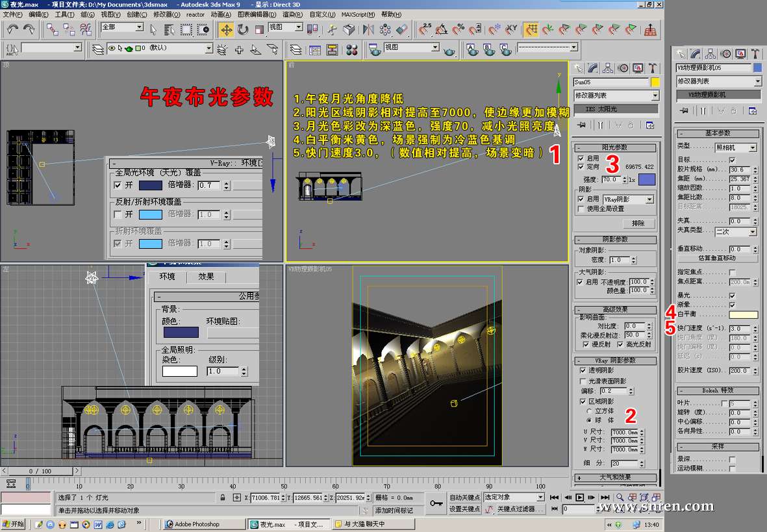Select the Select and Move tool
This screenshot has height=532, width=767.
tap(226, 29)
